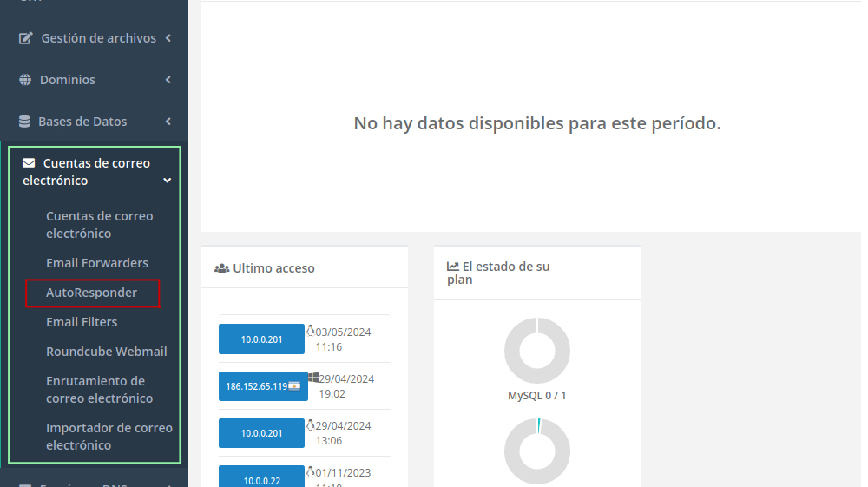868x487 pixels.
Task: Expand the Gestión de archivos menu chevron
Action: click(168, 38)
